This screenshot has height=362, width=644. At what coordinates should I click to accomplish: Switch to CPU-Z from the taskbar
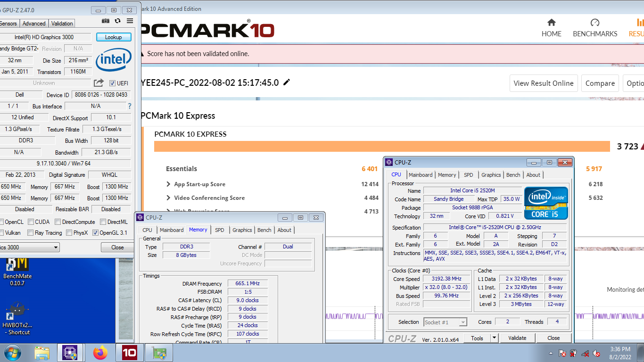(70, 353)
